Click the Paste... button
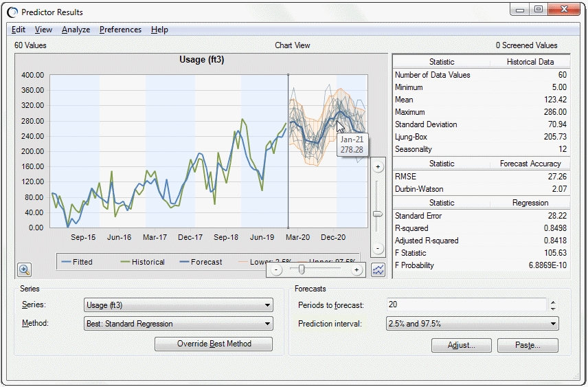 coord(528,345)
